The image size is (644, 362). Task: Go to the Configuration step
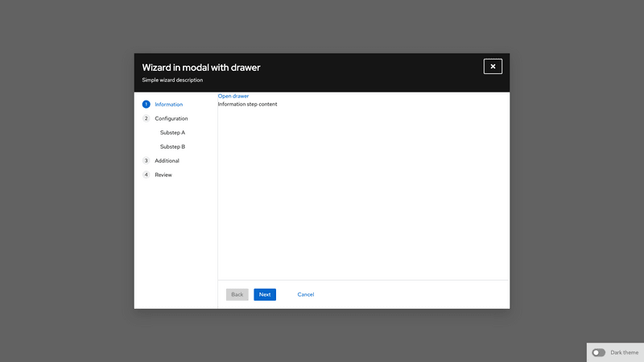[171, 118]
